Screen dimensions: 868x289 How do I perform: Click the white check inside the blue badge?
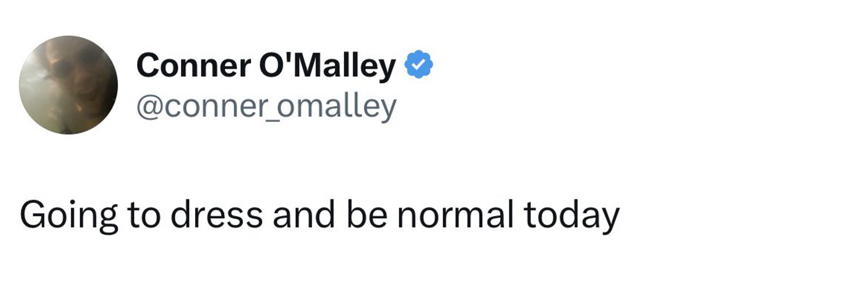(x=419, y=65)
